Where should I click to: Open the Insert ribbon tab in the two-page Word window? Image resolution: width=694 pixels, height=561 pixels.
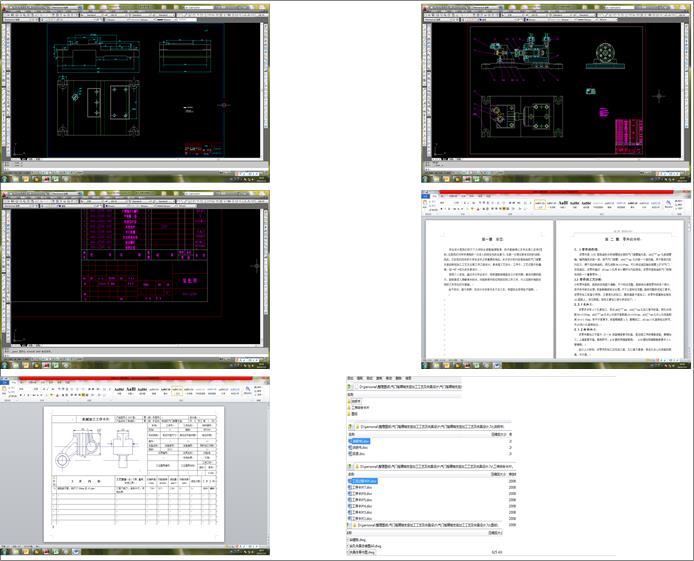tap(443, 196)
